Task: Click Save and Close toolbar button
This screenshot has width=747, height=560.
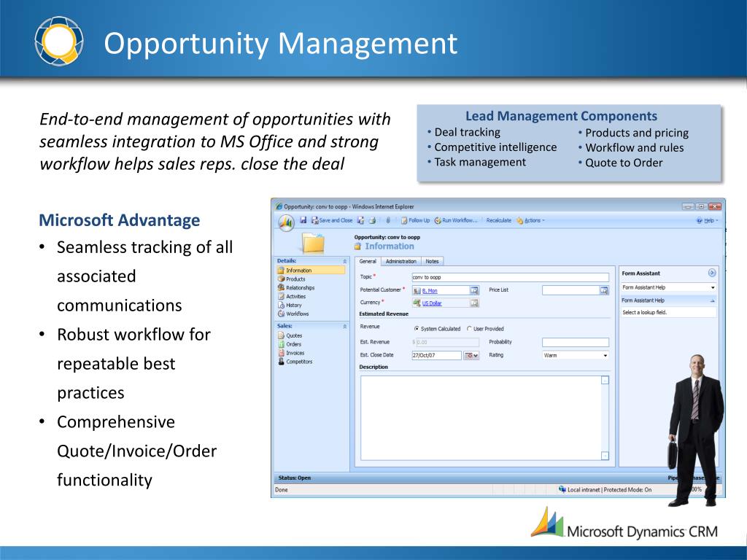Action: [332, 220]
